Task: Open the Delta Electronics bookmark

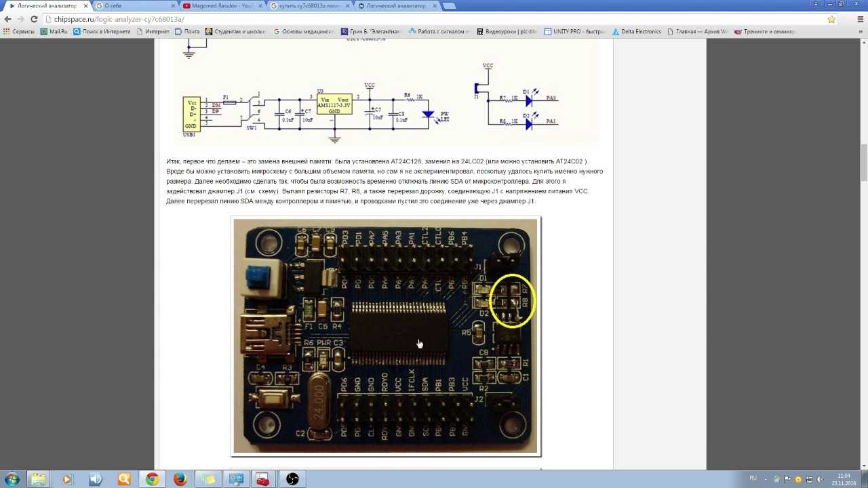Action: [637, 31]
